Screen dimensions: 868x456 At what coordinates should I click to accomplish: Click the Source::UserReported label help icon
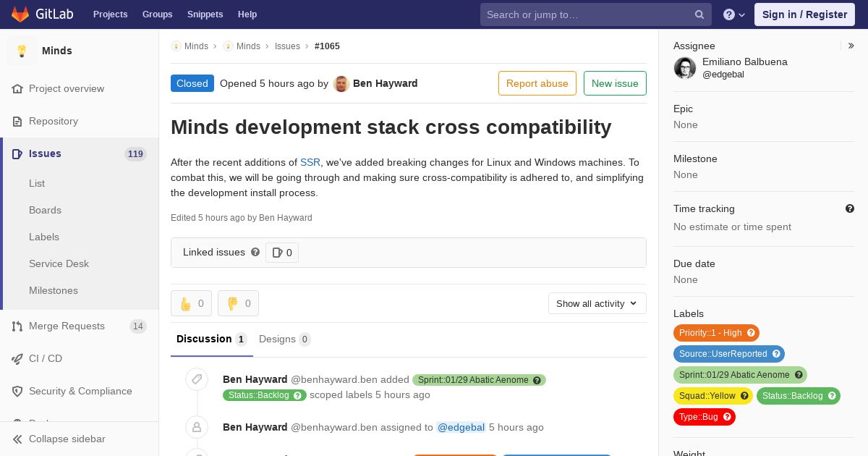click(776, 354)
